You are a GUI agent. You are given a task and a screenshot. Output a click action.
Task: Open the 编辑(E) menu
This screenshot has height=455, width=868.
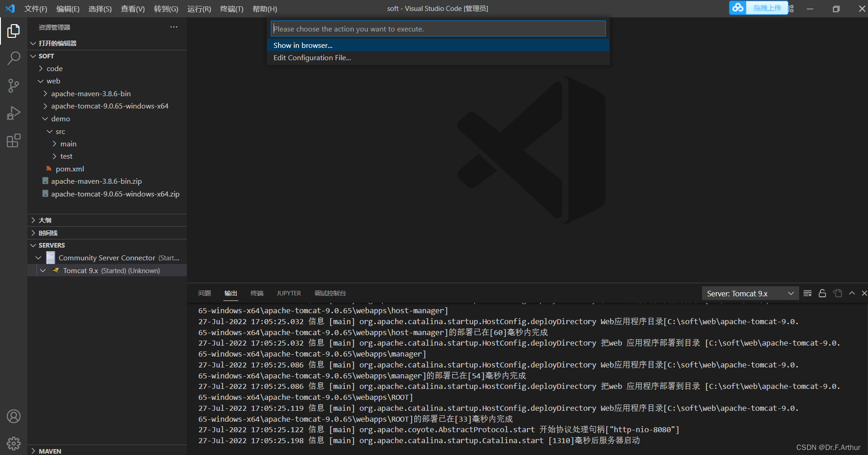point(68,9)
